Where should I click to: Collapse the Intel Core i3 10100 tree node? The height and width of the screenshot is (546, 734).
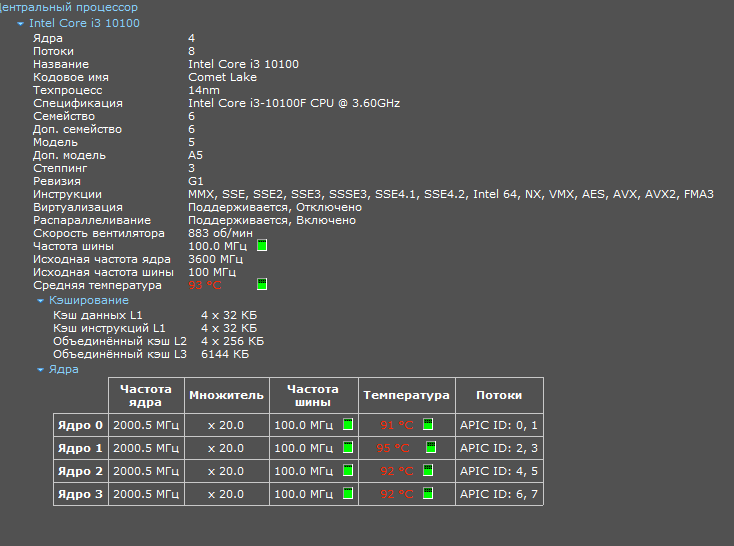point(20,23)
